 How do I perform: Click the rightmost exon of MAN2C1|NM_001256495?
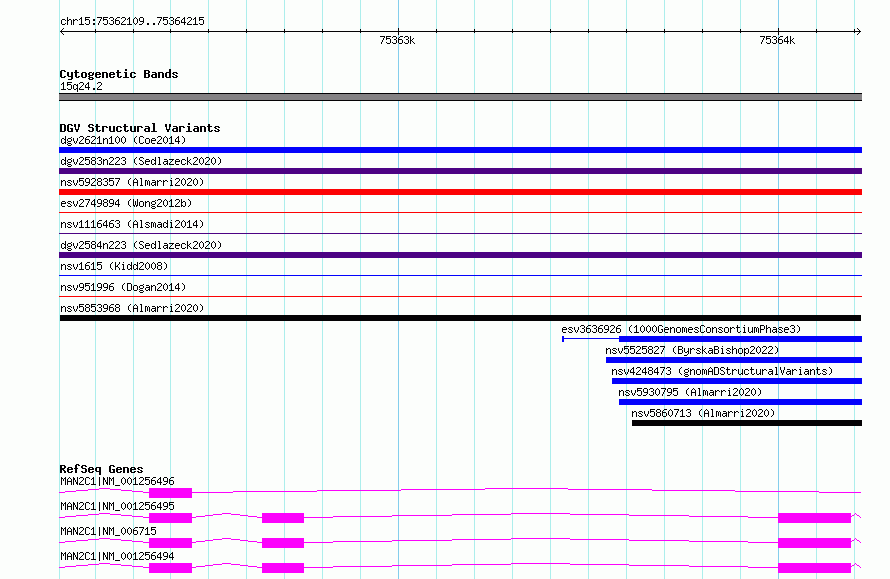point(815,518)
